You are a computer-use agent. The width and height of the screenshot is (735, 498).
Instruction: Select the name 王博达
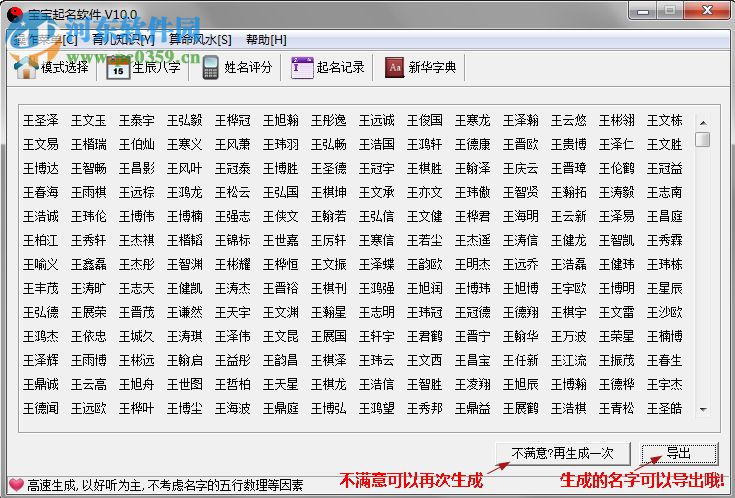(41, 168)
